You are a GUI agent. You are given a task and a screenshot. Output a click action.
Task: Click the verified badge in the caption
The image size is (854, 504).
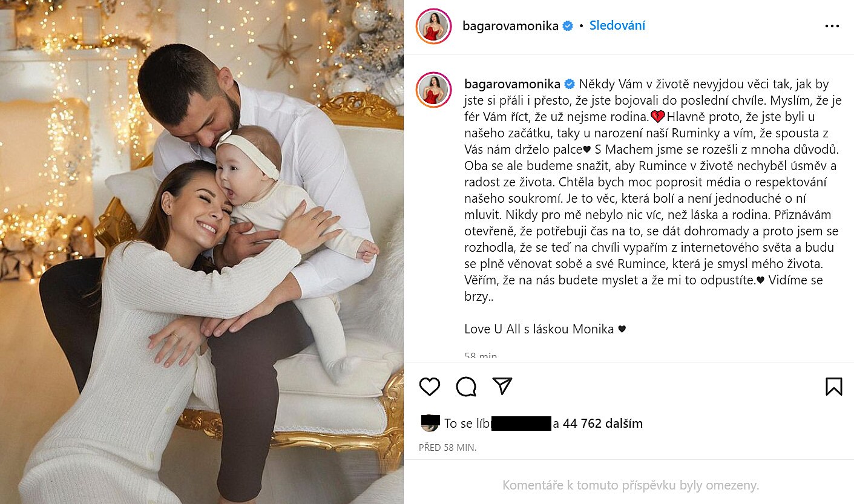tap(569, 83)
